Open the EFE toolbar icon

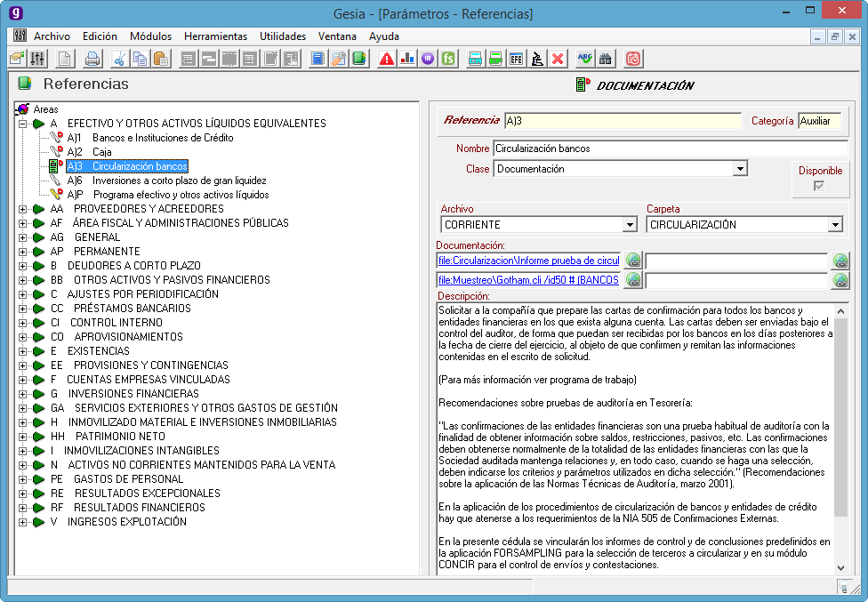click(x=516, y=59)
